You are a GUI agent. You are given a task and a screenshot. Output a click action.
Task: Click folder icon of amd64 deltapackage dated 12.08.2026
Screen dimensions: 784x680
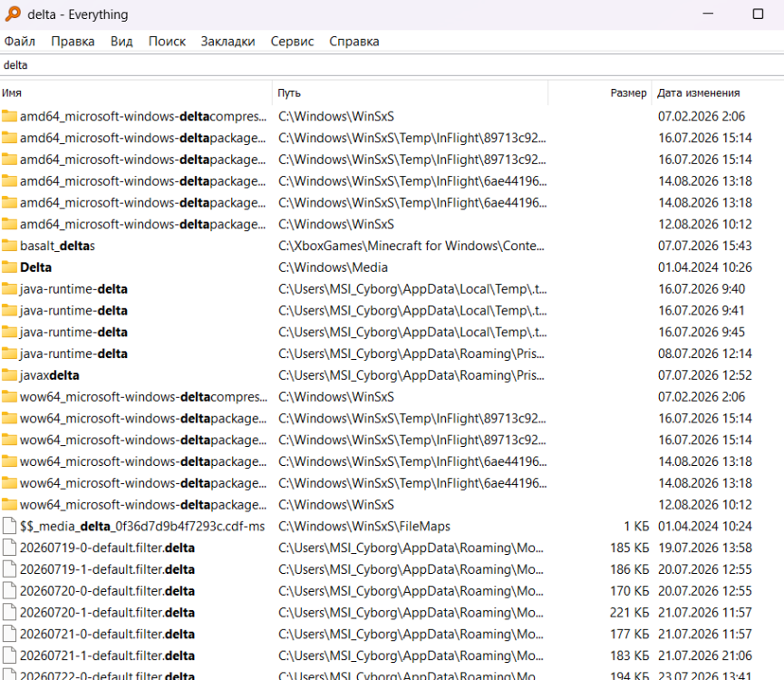[x=9, y=224]
